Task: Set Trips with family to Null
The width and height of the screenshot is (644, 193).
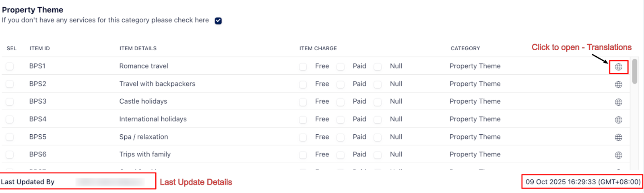Action: click(x=378, y=155)
